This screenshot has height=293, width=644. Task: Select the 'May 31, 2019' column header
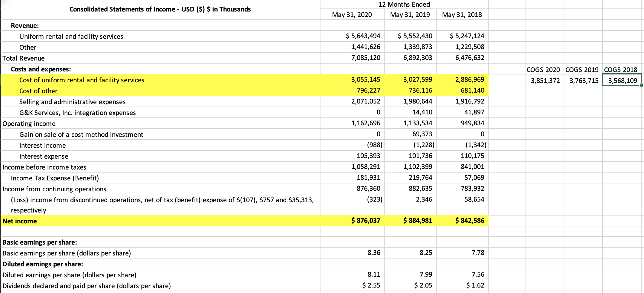[410, 15]
